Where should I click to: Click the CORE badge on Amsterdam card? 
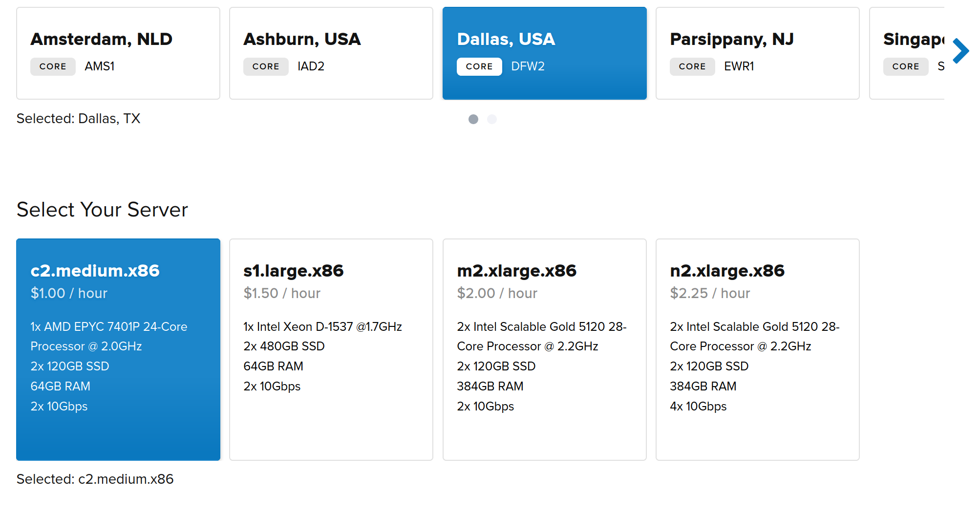(53, 66)
